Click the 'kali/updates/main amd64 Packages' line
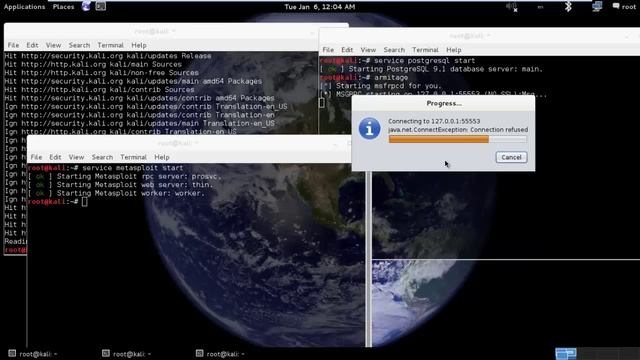Screen dimensions: 640x360 pos(133,81)
